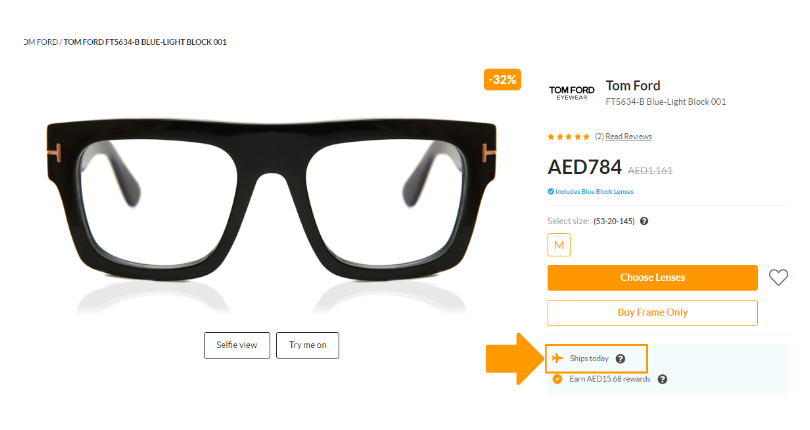The image size is (810, 430).
Task: Click the blue check Blue Block icon
Action: point(551,191)
